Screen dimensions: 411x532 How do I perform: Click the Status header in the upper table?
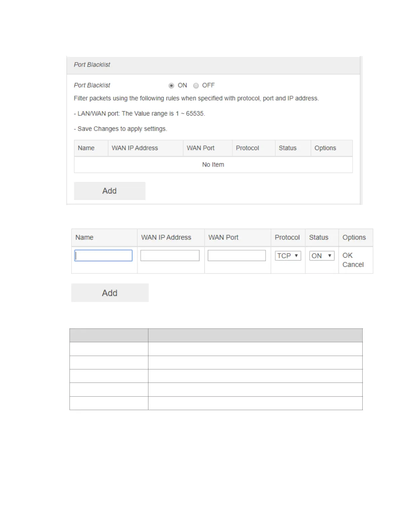[x=287, y=148]
